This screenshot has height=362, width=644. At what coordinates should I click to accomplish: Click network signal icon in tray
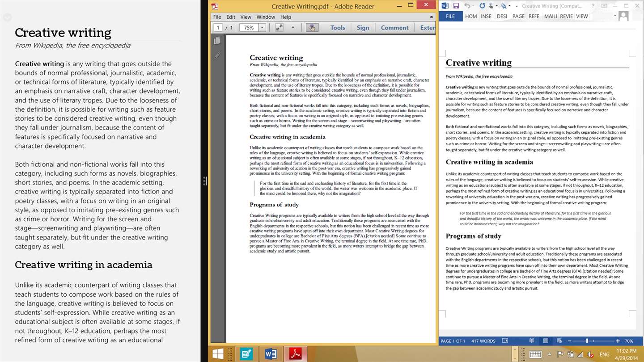tap(580, 354)
